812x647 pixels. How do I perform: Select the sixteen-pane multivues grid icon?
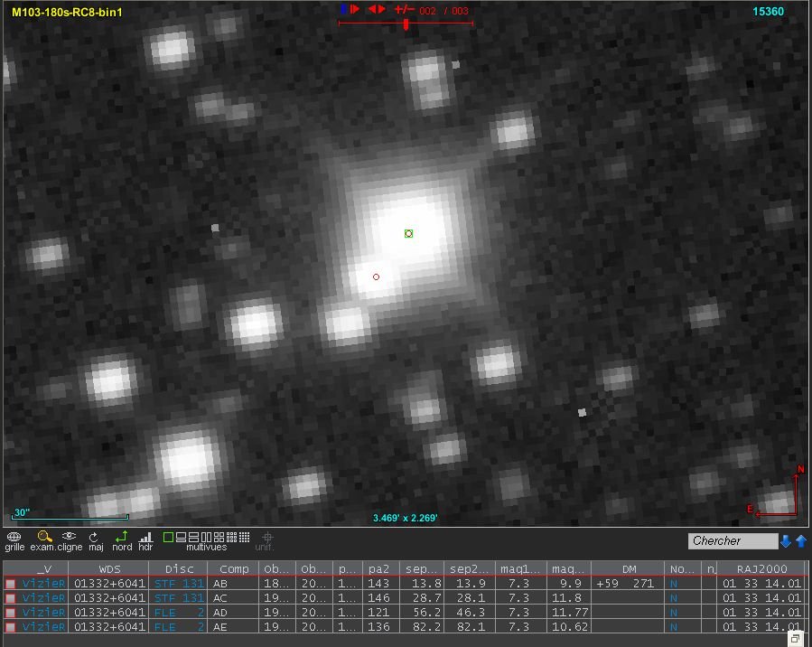[x=243, y=539]
